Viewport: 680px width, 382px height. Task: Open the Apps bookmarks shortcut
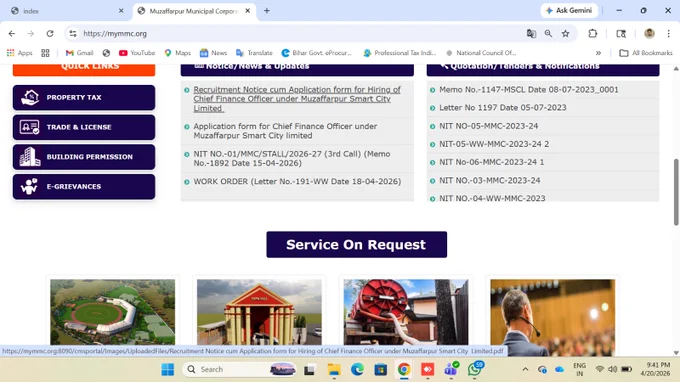click(x=20, y=53)
